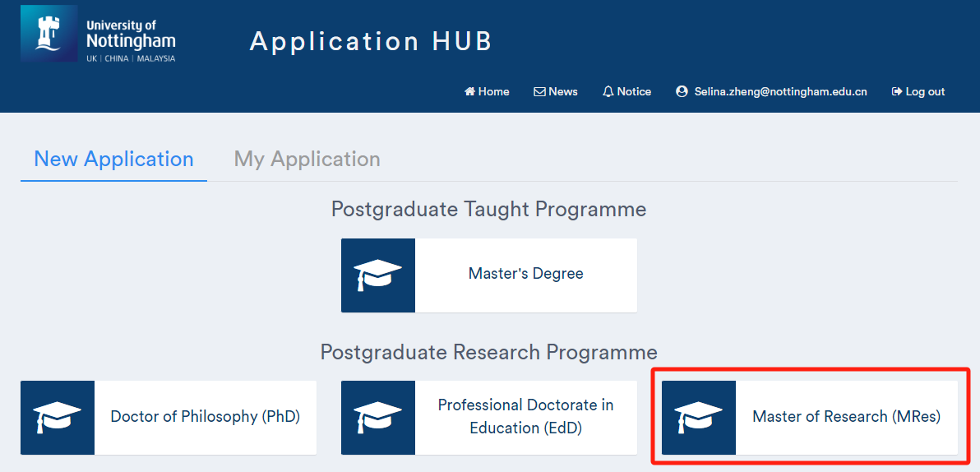Click the News envelope icon
Image resolution: width=980 pixels, height=472 pixels.
pyautogui.click(x=539, y=92)
